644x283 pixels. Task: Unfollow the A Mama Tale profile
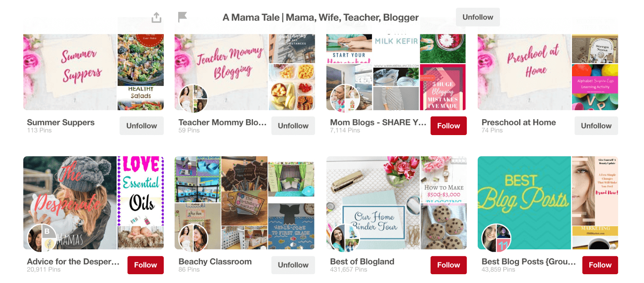(x=478, y=17)
